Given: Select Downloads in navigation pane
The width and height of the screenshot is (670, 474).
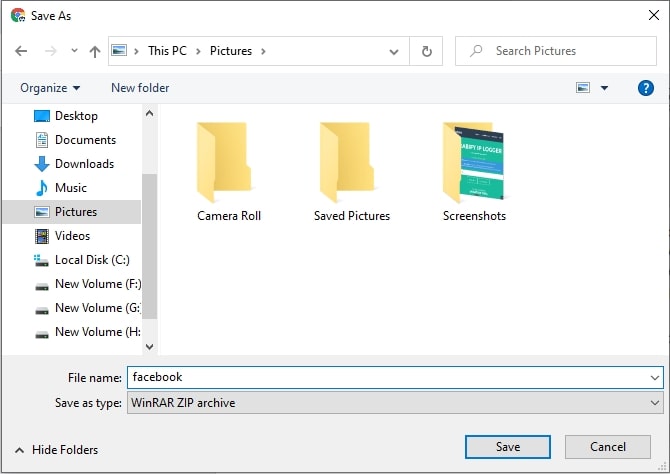Looking at the screenshot, I should [x=84, y=164].
